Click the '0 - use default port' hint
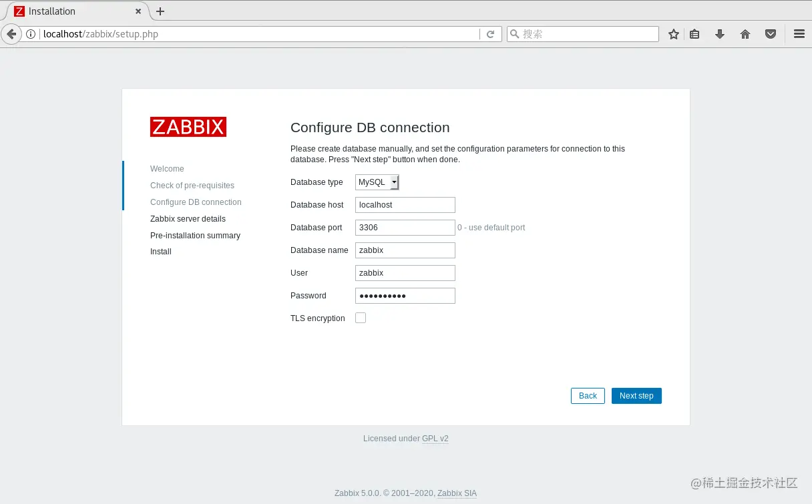This screenshot has height=504, width=812. pyautogui.click(x=491, y=228)
